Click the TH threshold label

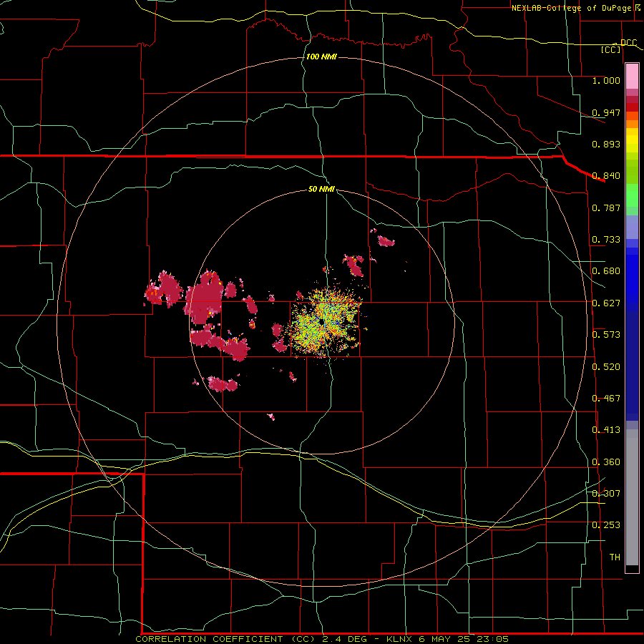(615, 557)
